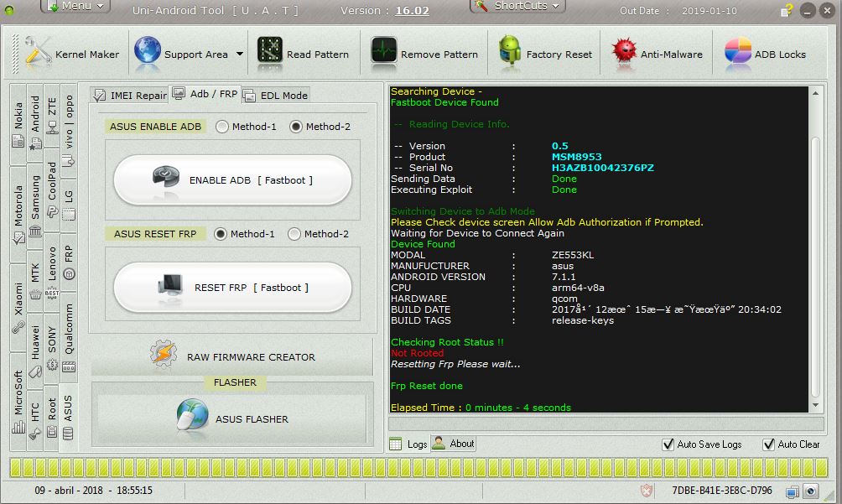Click the green status light in title bar
The image size is (842, 504).
(x=9, y=10)
